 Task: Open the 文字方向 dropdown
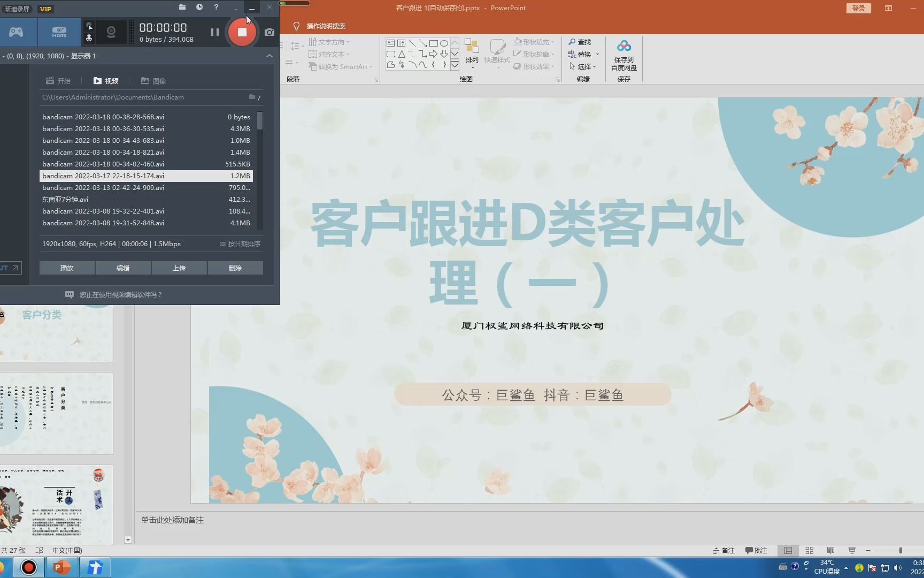point(329,42)
